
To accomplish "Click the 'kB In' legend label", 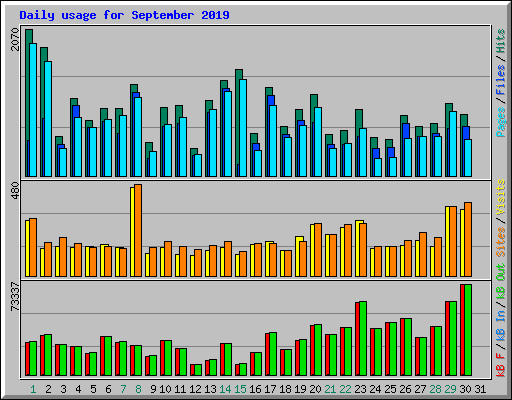I will click(501, 326).
